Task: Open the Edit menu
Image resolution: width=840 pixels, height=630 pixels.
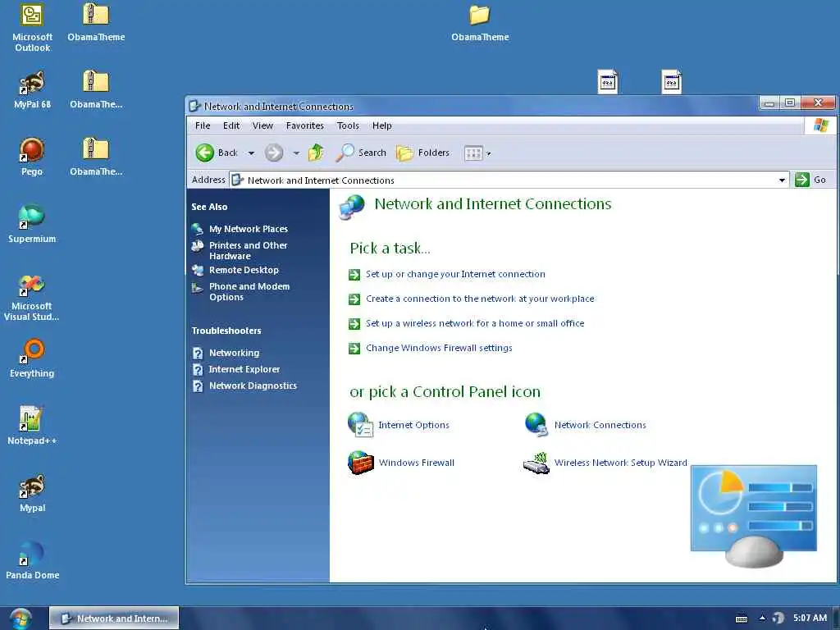Action: pos(231,126)
